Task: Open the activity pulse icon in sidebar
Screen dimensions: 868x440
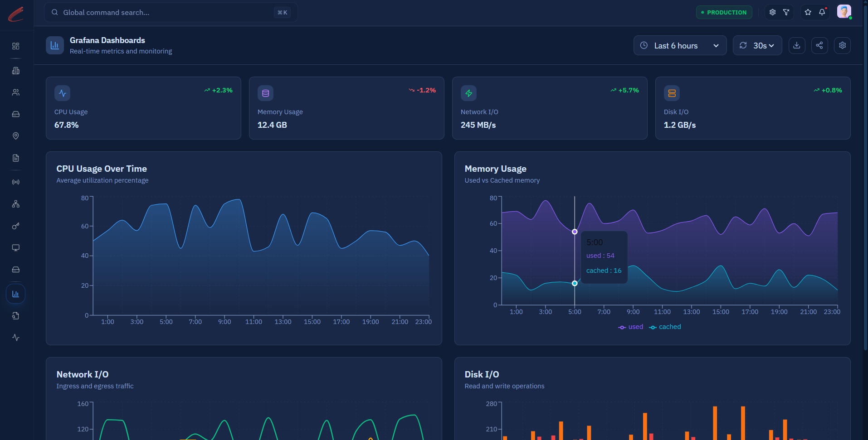Action: tap(16, 338)
